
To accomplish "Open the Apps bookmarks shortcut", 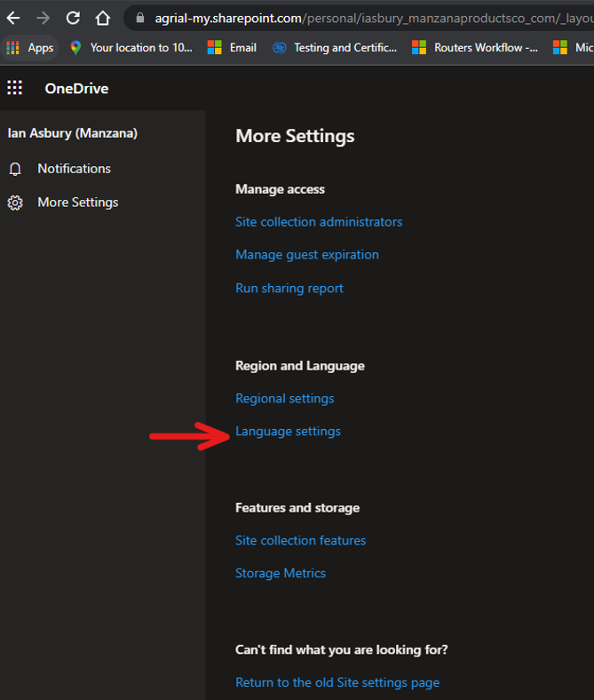I will click(30, 48).
